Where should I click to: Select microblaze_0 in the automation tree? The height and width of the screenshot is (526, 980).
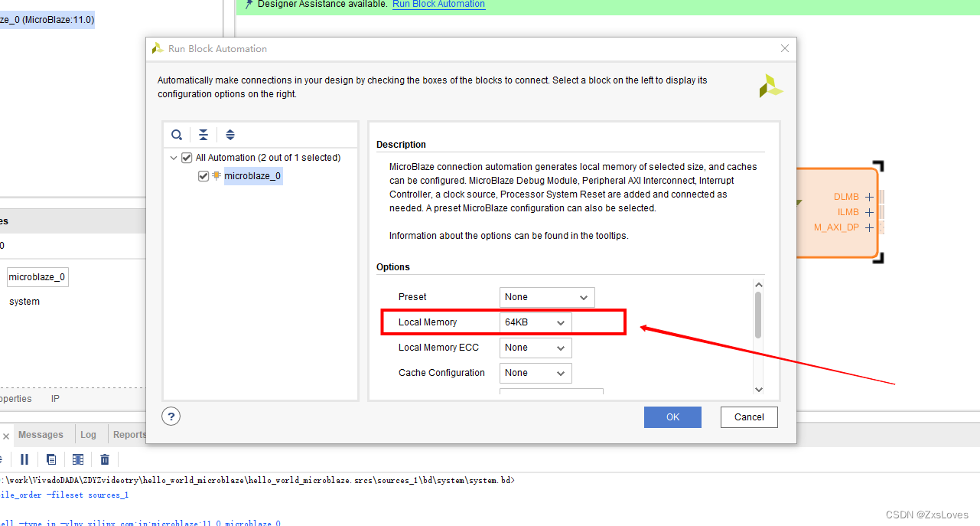(252, 176)
